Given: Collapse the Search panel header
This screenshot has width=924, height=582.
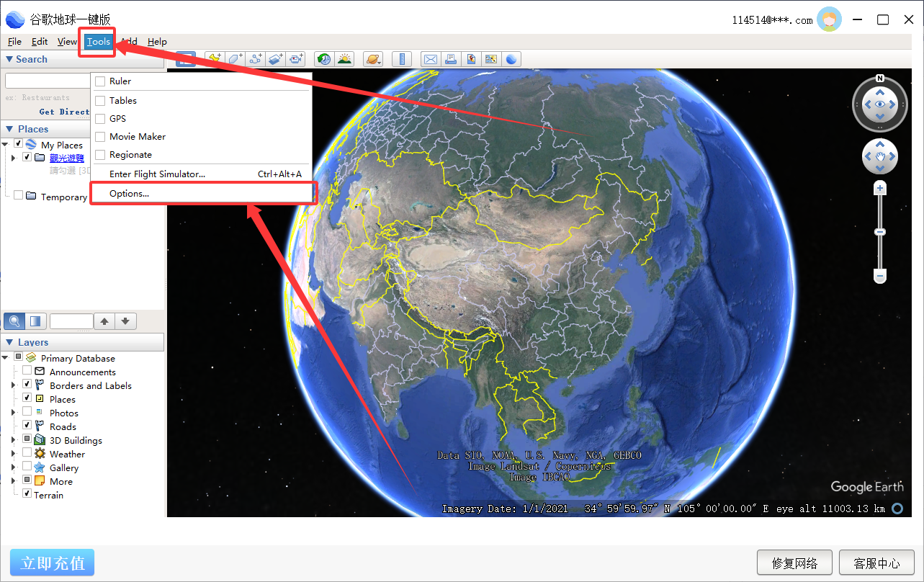Looking at the screenshot, I should click(x=82, y=59).
